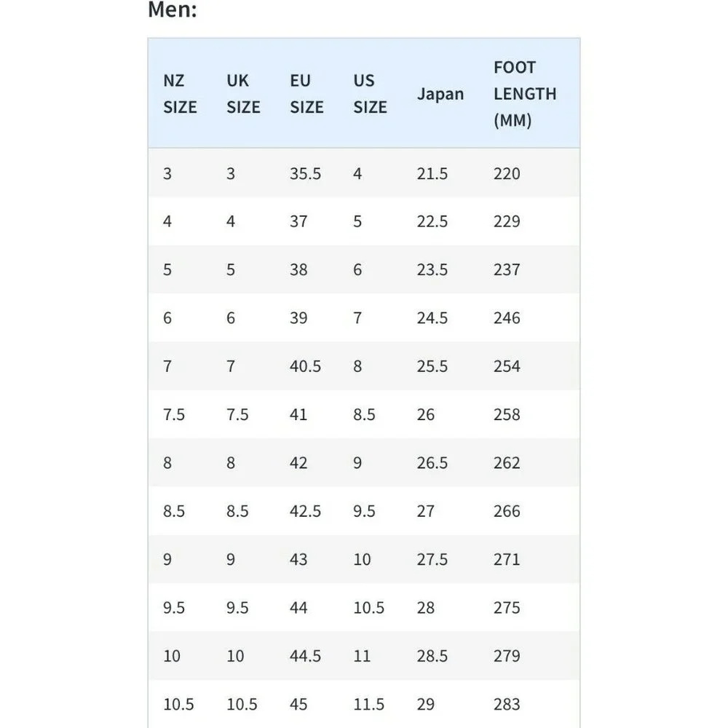Select the EU size 35.5 cell
This screenshot has height=728, width=728.
coord(305,174)
